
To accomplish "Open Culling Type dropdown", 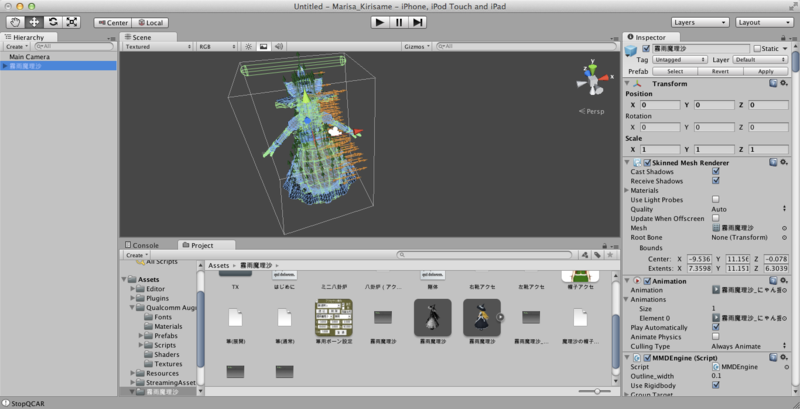I will pos(749,346).
